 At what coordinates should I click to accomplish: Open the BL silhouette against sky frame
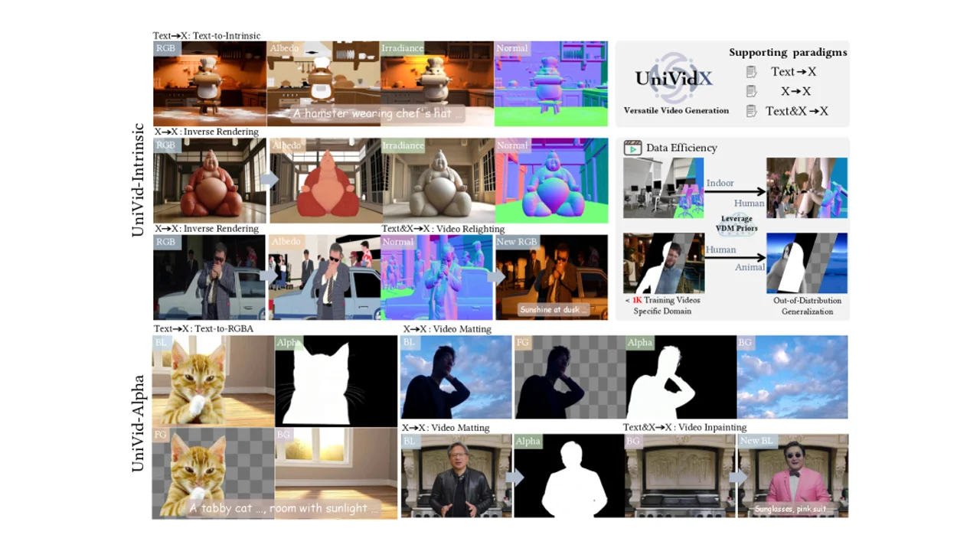click(x=456, y=377)
